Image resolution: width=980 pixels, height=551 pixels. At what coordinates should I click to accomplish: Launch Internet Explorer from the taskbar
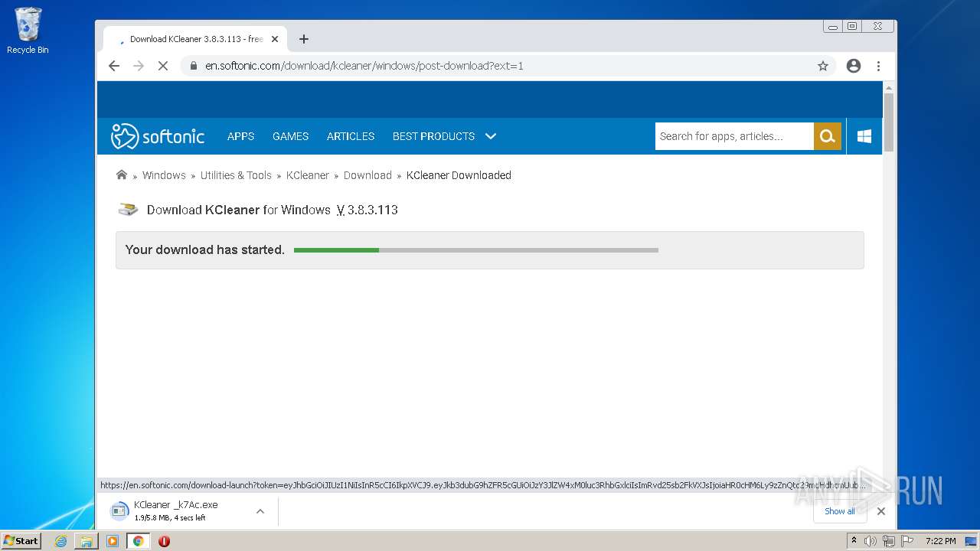60,541
